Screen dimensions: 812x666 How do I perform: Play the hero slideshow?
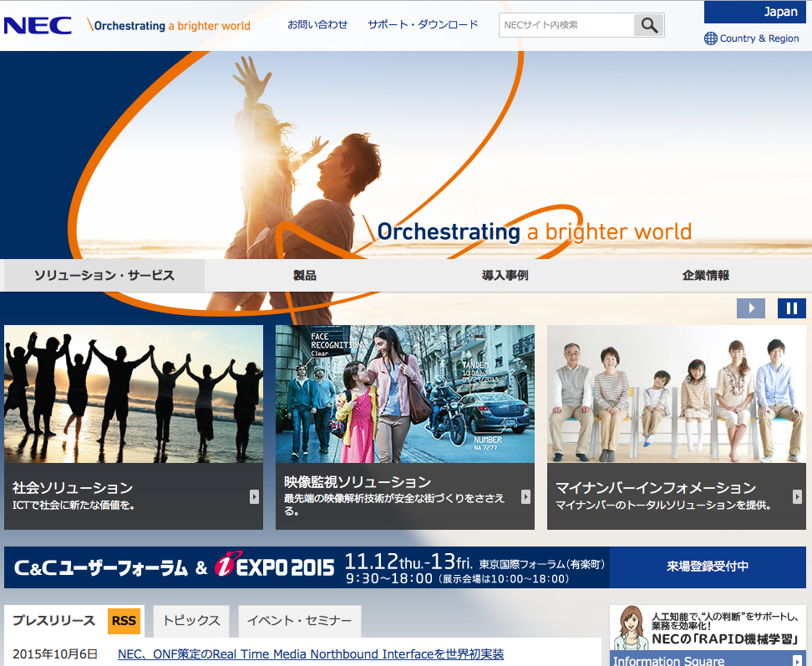[751, 308]
